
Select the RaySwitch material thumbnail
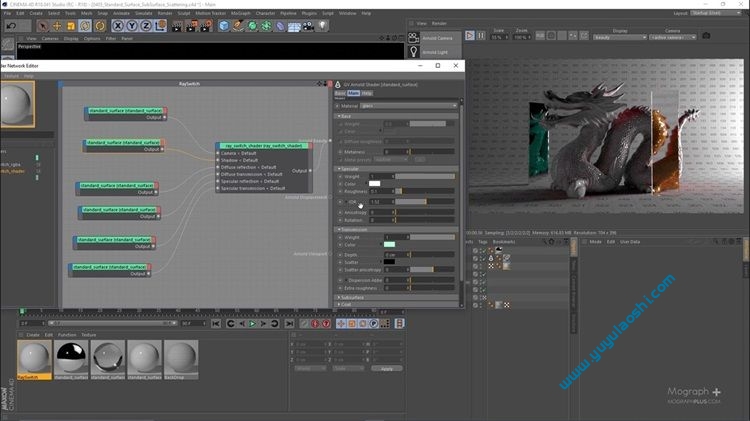[x=34, y=360]
